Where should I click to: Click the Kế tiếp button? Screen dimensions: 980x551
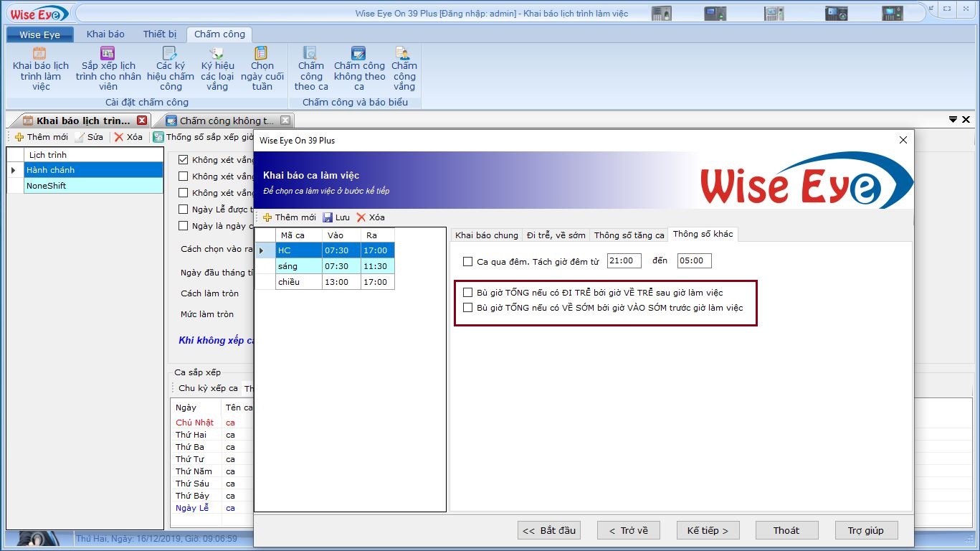(708, 530)
